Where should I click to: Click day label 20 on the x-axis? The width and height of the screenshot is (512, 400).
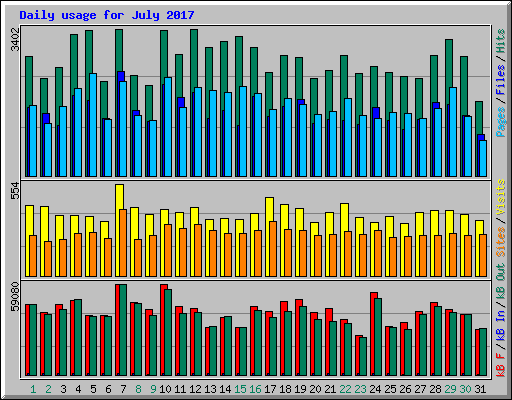point(315,389)
